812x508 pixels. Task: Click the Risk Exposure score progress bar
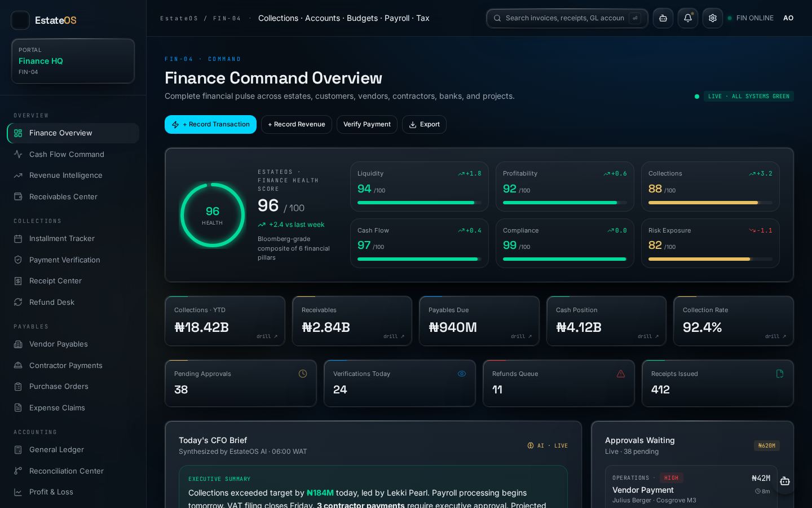point(710,259)
